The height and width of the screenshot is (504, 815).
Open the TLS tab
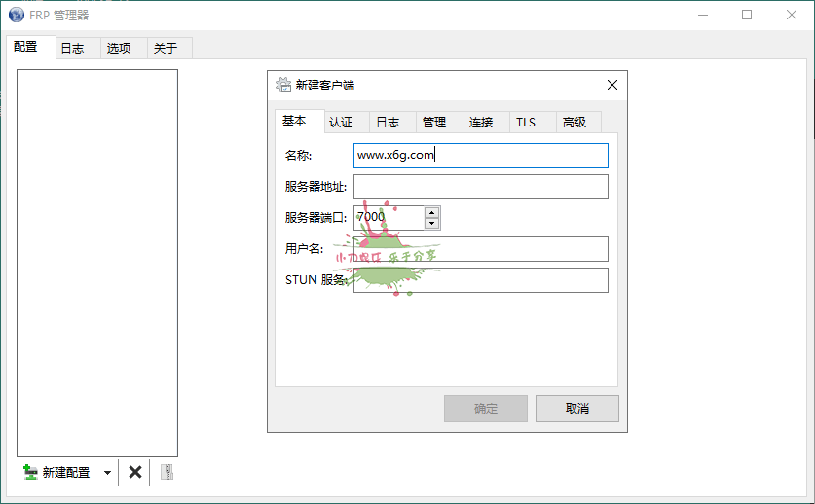(526, 122)
